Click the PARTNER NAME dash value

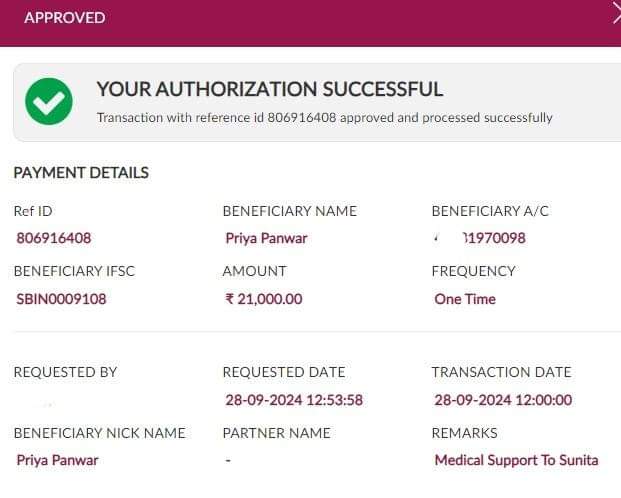(x=228, y=460)
